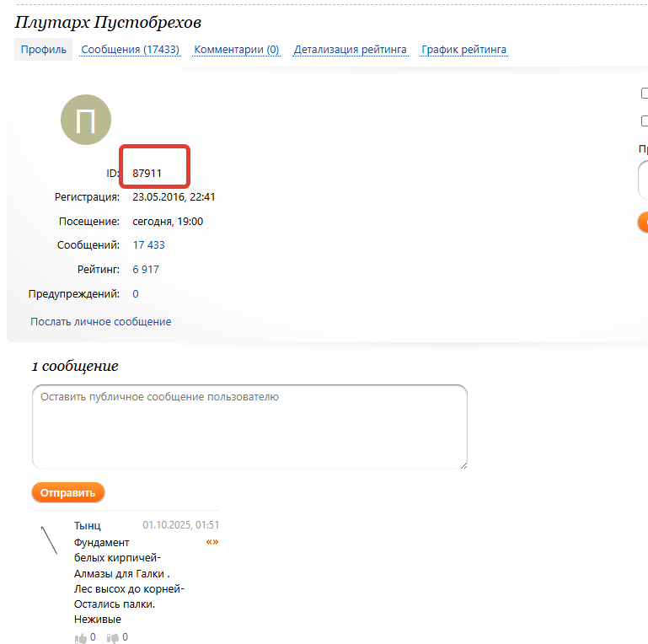Image resolution: width=648 pixels, height=644 pixels.
Task: Like Тынц's message with thumbs-up
Action: coord(82,638)
